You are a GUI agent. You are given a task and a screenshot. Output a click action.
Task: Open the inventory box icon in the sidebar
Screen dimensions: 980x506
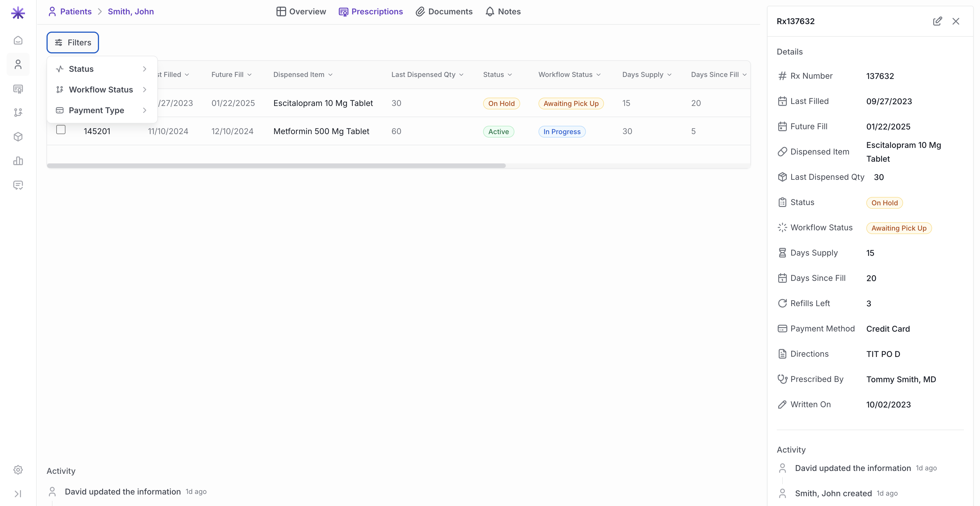click(x=18, y=137)
